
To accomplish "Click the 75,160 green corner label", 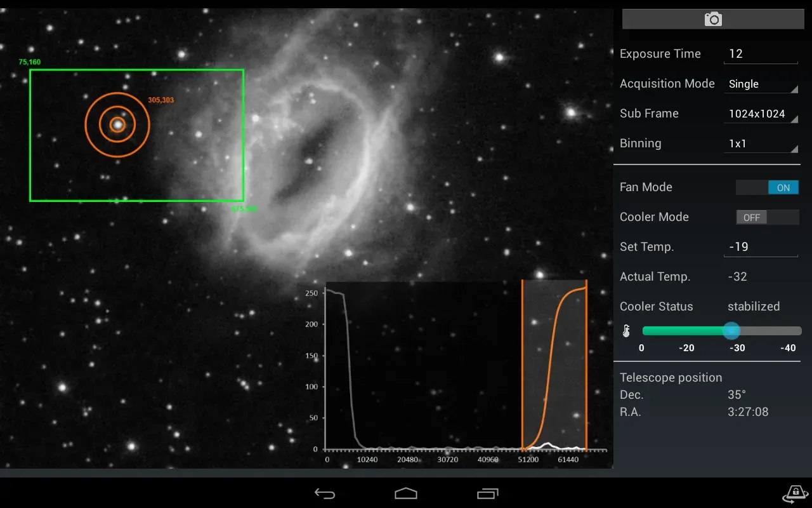I will 30,62.
